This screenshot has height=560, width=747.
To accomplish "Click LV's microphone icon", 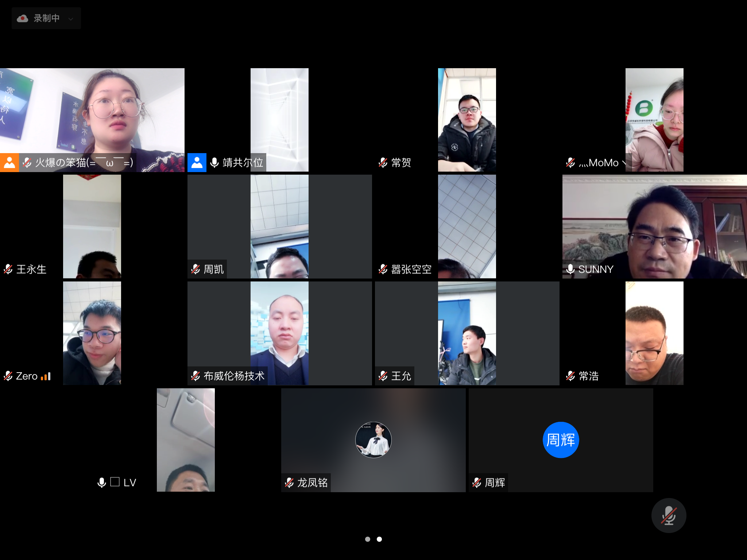I will pos(102,483).
